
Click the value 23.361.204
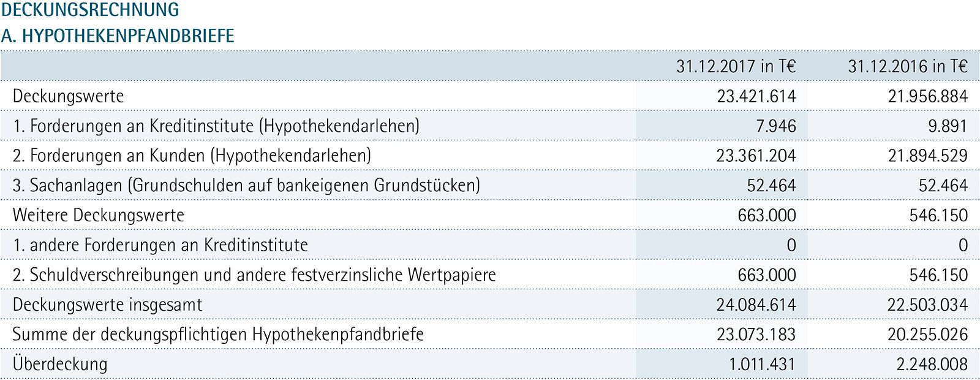(x=756, y=156)
